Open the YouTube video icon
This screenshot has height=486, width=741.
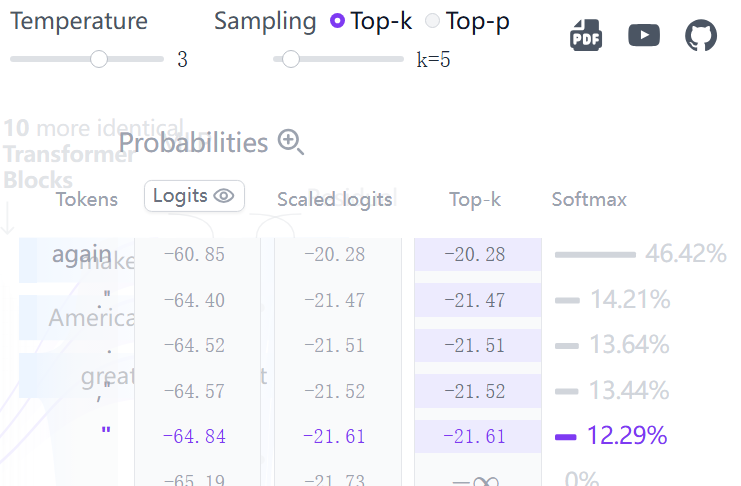pyautogui.click(x=644, y=35)
